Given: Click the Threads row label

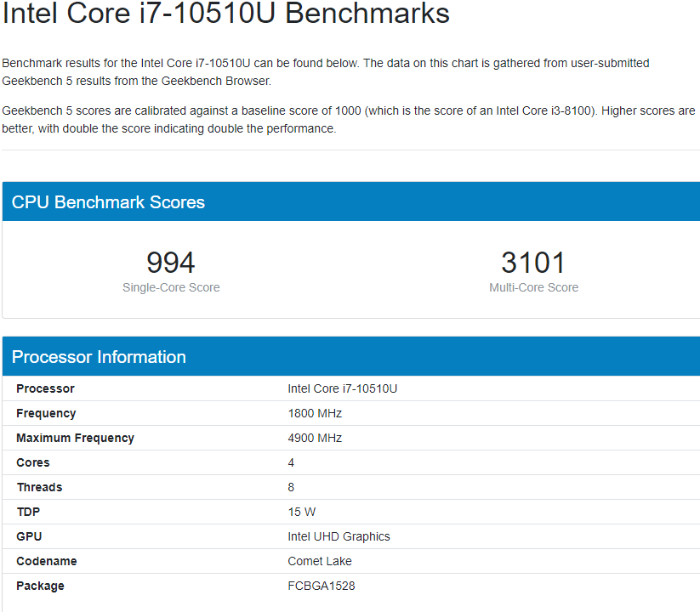Looking at the screenshot, I should pyautogui.click(x=39, y=487).
